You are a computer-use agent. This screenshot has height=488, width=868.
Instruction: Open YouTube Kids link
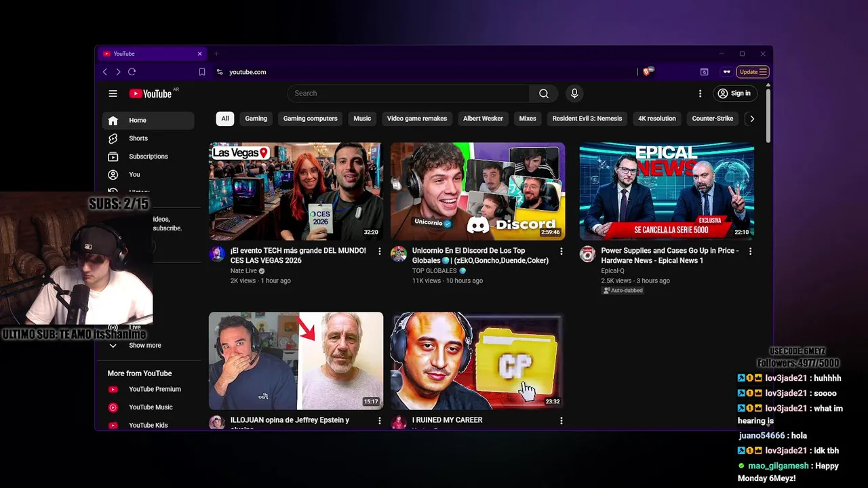pos(148,426)
